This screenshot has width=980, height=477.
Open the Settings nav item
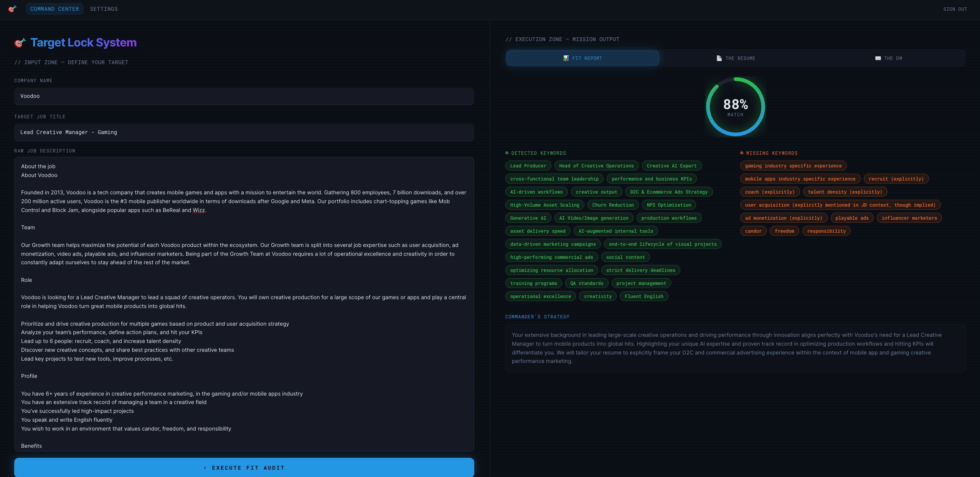pos(104,9)
